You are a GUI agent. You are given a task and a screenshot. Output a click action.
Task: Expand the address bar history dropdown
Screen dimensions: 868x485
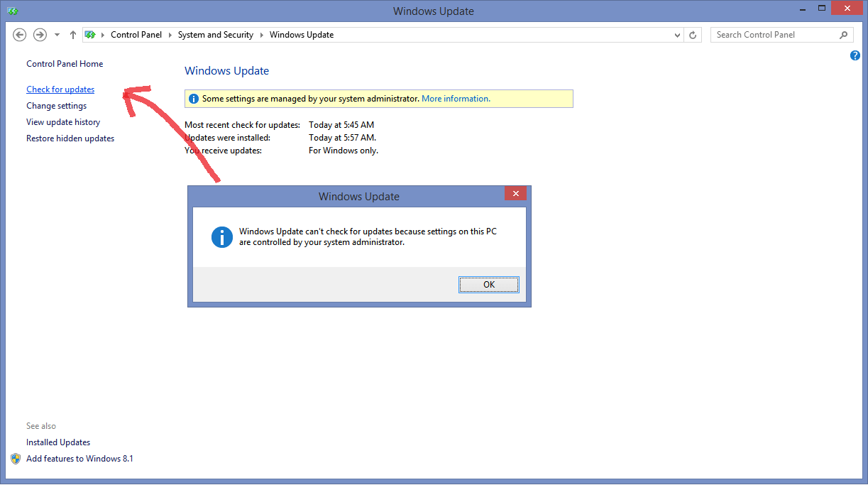[x=677, y=35]
